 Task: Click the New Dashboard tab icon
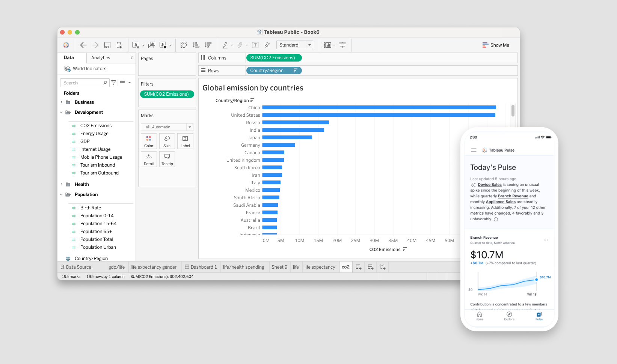(371, 267)
